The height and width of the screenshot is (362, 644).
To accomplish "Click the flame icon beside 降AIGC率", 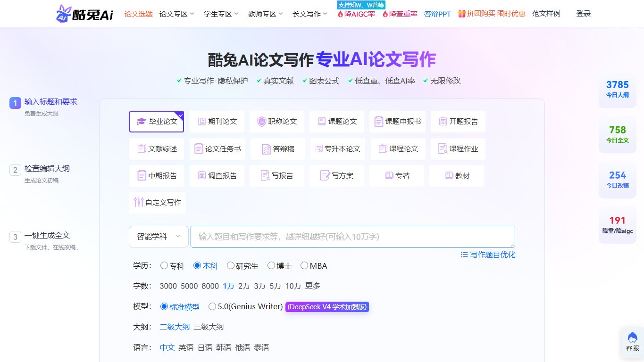I will tap(341, 14).
